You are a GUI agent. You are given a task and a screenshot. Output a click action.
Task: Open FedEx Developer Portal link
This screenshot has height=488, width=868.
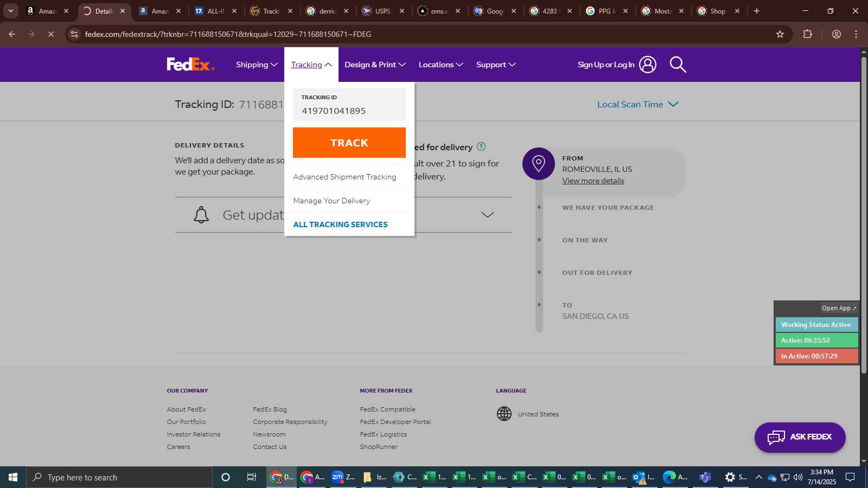tap(395, 422)
